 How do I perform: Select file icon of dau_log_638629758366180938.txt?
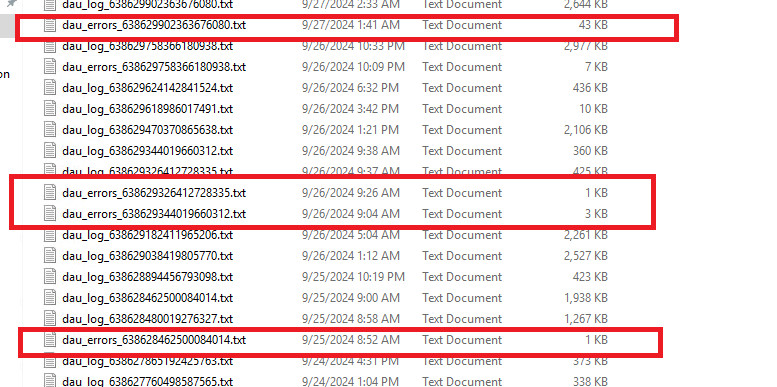(50, 46)
